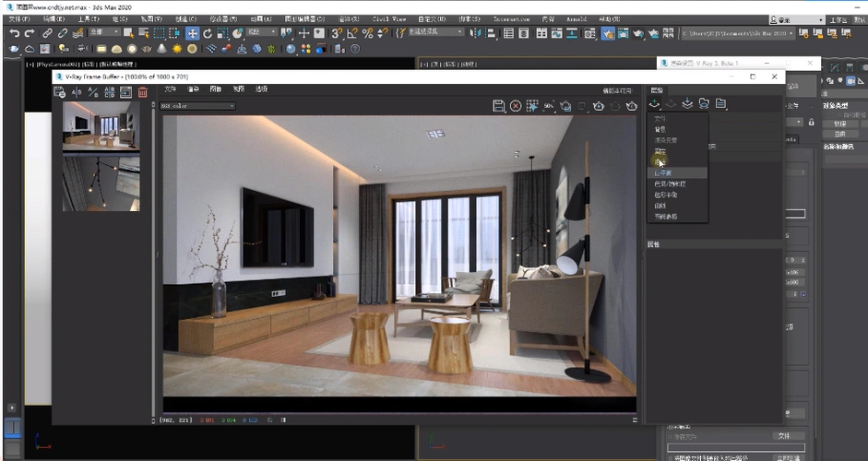
Task: Click rectangular selection region icon
Action: pos(159,34)
